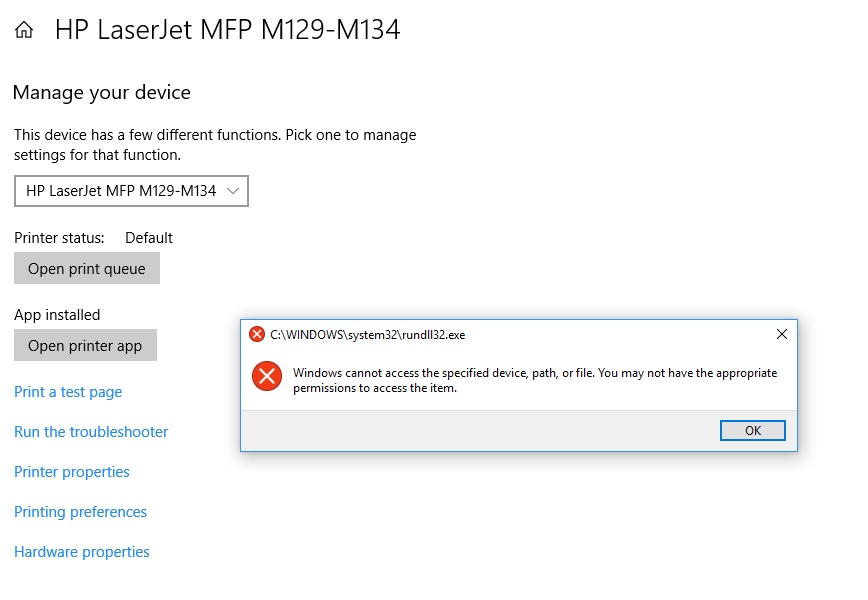Screen dimensions: 868x600
Task: Click the Printer status 'Default' text
Action: (x=149, y=238)
